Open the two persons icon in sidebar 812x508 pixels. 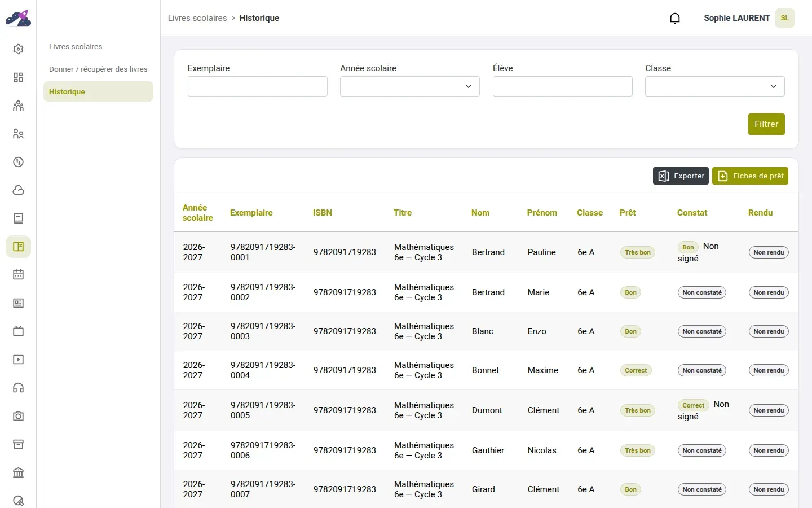[18, 134]
